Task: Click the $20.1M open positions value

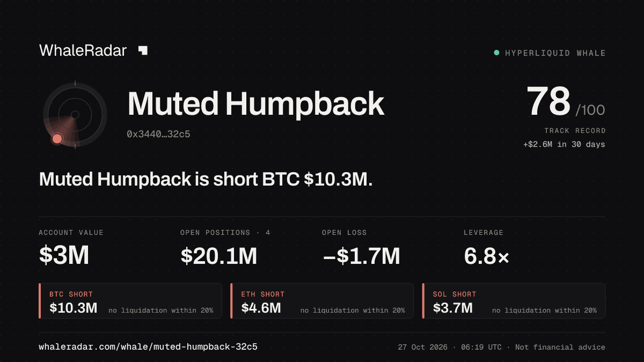Action: click(x=219, y=256)
